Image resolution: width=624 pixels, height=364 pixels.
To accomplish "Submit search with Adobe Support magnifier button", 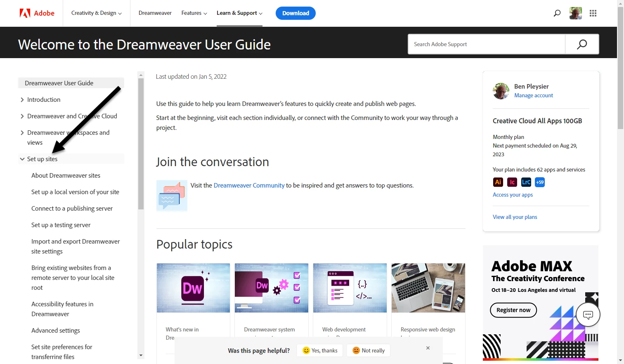I will (582, 44).
